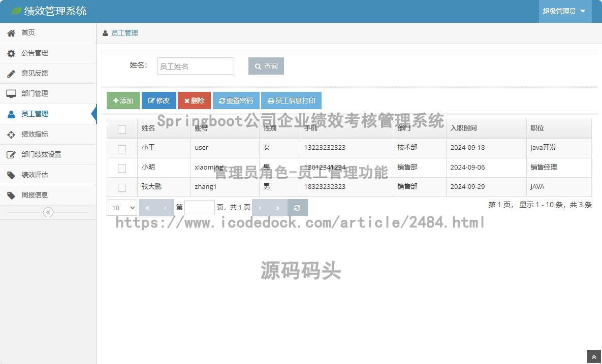Image resolution: width=602 pixels, height=364 pixels.
Task: Open the 超级管理员 user dropdown
Action: [564, 11]
